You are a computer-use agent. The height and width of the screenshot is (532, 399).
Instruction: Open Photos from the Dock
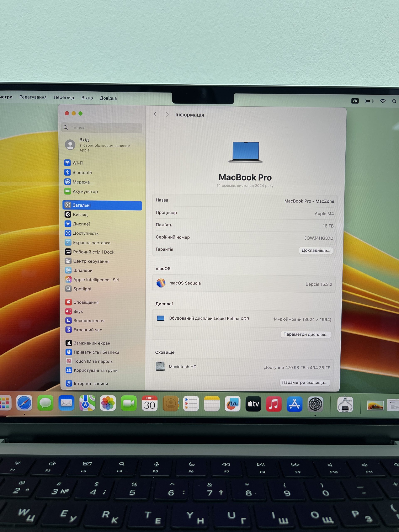click(108, 403)
